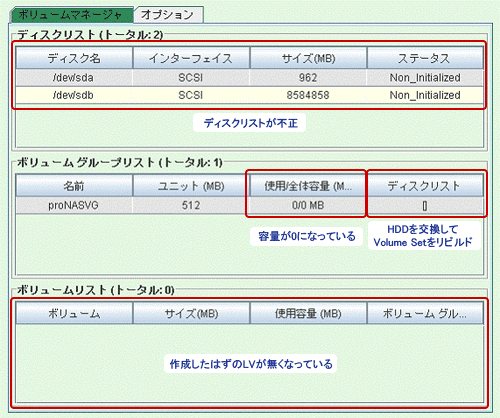Sort disk list by ディスク名 column header
The image size is (500, 418).
[x=74, y=58]
